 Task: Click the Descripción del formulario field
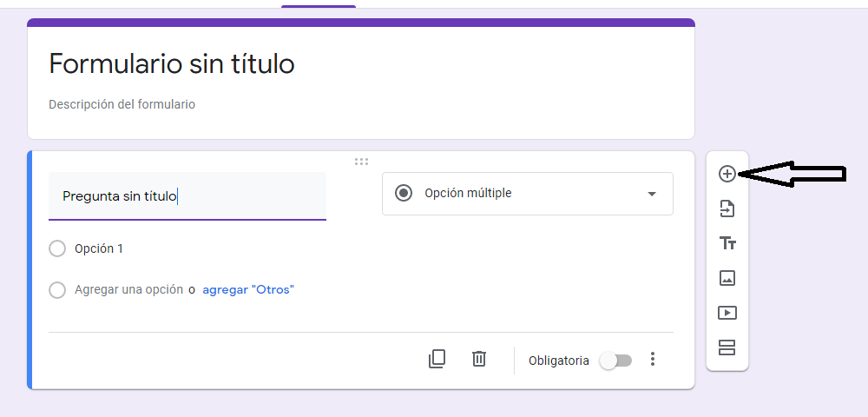[122, 104]
